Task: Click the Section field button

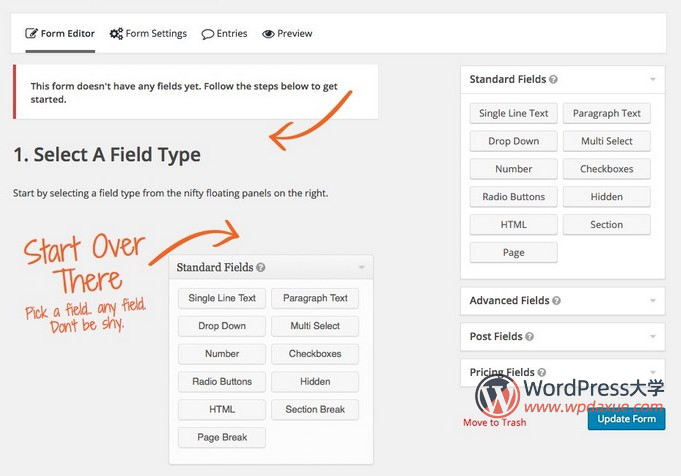Action: point(607,225)
